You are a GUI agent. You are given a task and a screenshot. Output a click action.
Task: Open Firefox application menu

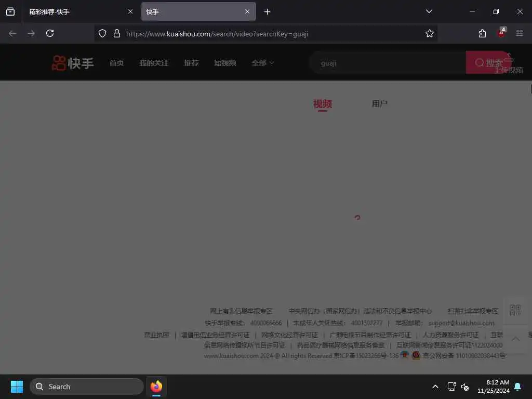[520, 33]
